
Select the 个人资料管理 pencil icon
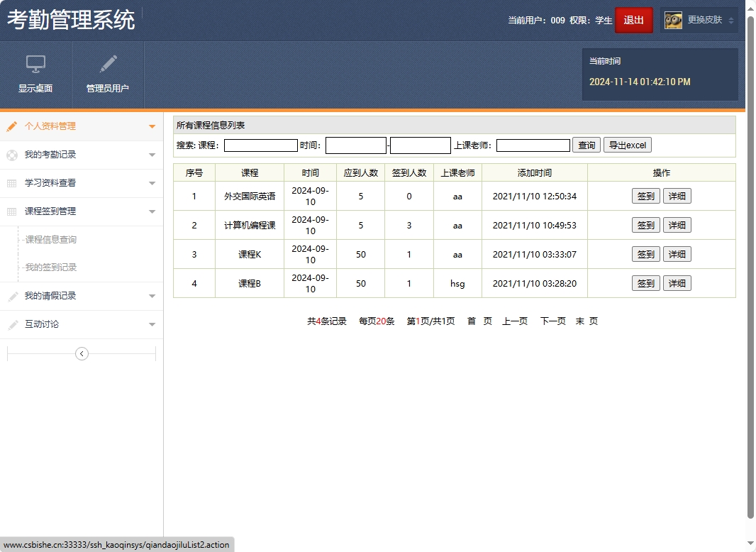click(x=11, y=126)
